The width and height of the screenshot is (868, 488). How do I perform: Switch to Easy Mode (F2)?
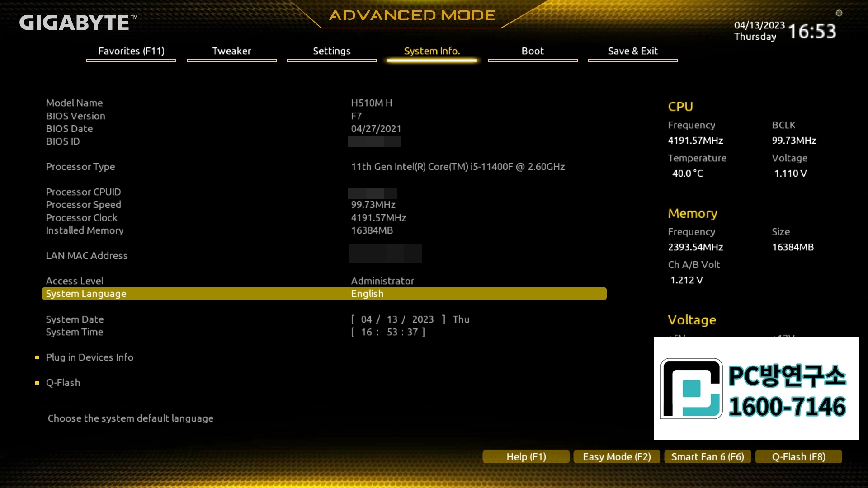pos(617,457)
